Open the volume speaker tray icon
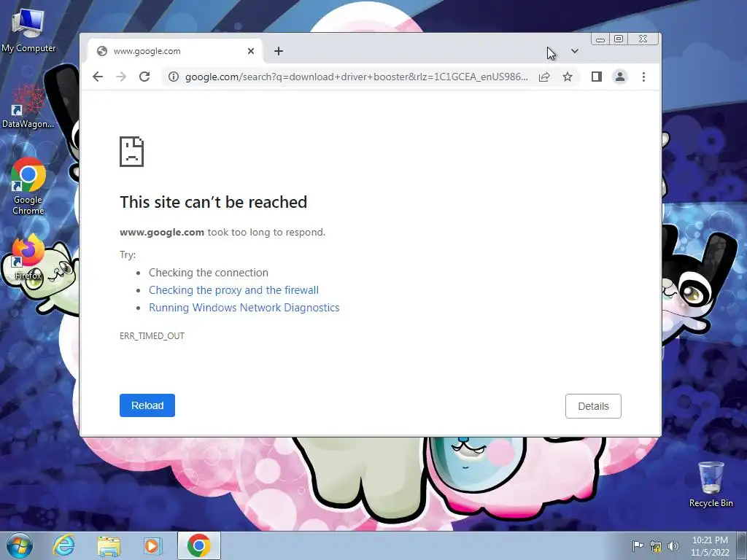The width and height of the screenshot is (747, 560). click(673, 546)
